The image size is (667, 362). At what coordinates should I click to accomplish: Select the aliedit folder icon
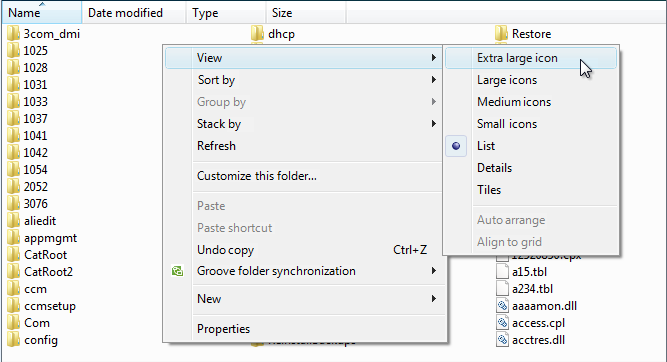[x=13, y=221]
